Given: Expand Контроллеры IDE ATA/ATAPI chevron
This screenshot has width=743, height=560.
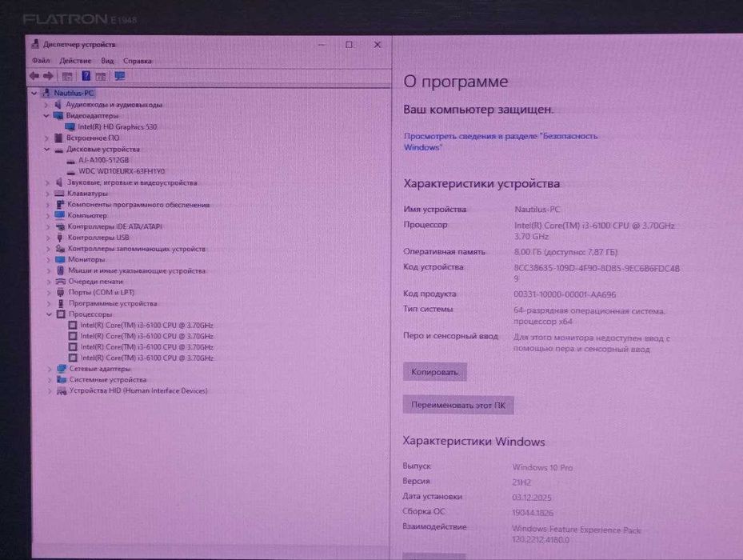Looking at the screenshot, I should pos(47,226).
